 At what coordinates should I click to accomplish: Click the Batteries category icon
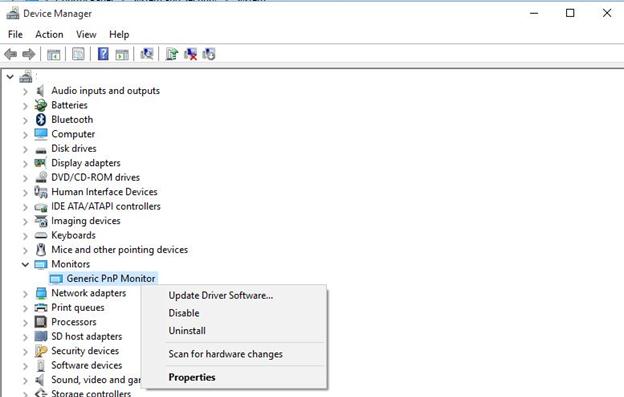[41, 105]
